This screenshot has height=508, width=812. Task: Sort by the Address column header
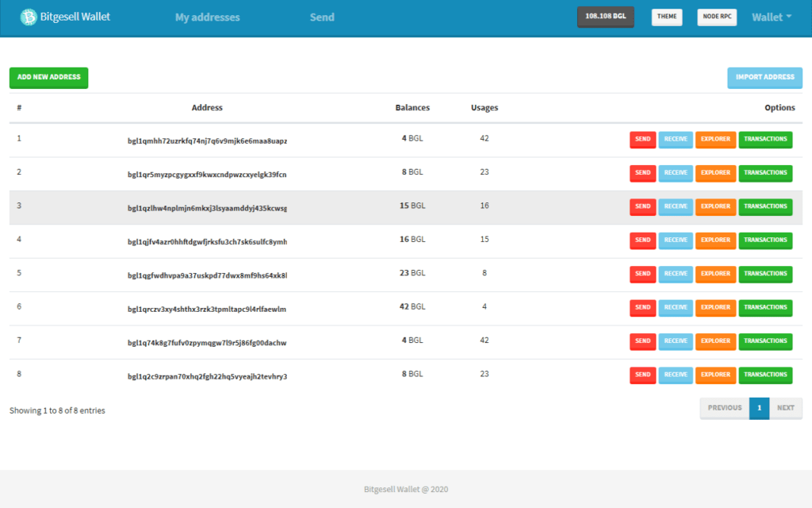(207, 108)
